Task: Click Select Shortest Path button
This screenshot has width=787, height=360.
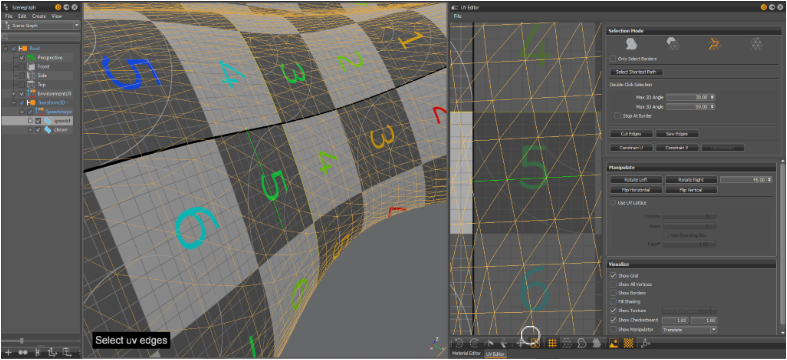Action: (636, 72)
